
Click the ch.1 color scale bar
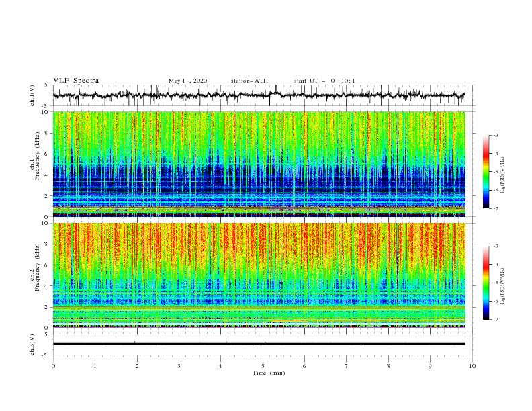point(486,172)
